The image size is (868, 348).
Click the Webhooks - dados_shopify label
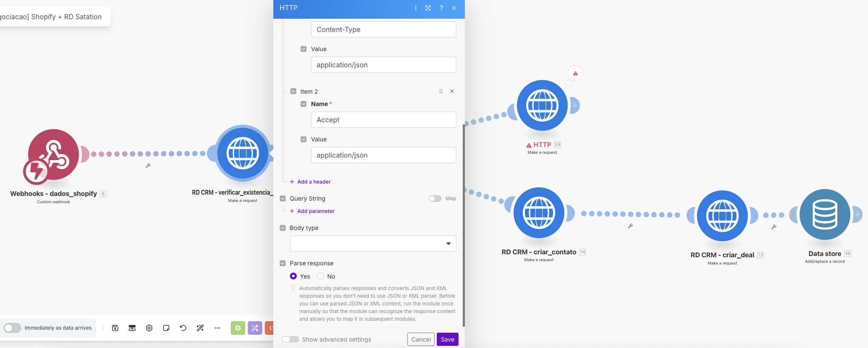pyautogui.click(x=54, y=194)
